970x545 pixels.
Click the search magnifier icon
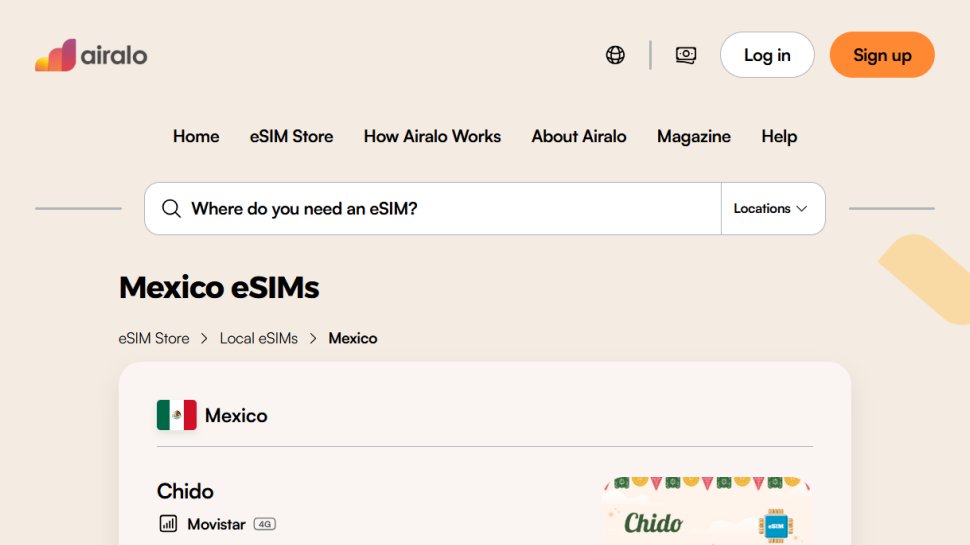tap(171, 208)
